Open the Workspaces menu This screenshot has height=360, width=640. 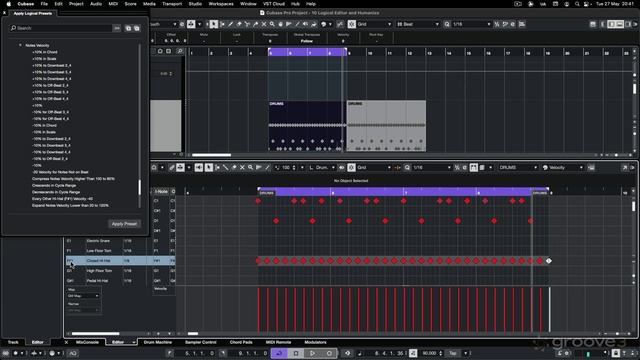(221, 4)
